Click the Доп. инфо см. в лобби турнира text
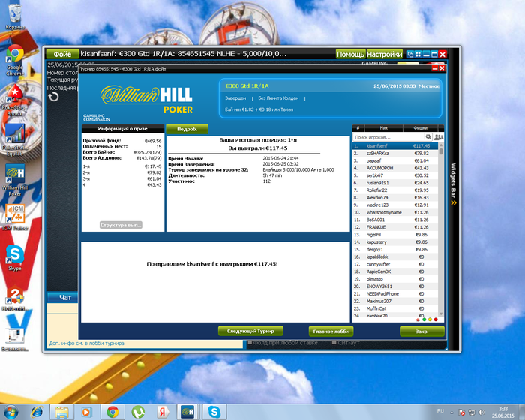Image resolution: width=525 pixels, height=420 pixels. pos(87,343)
